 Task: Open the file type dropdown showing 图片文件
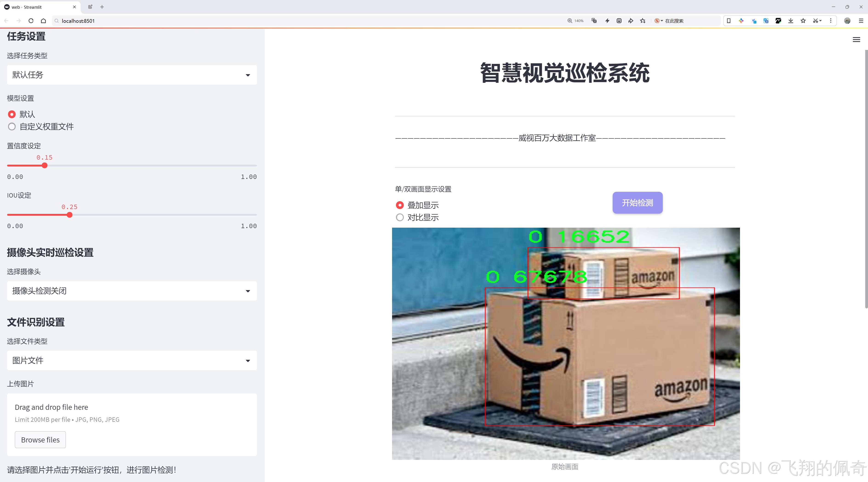click(x=131, y=360)
